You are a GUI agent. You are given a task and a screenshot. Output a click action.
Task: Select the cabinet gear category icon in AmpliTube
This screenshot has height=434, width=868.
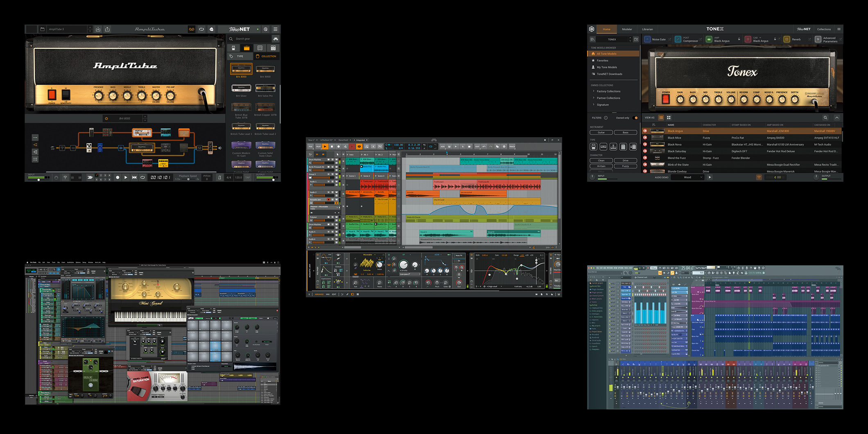pos(260,48)
